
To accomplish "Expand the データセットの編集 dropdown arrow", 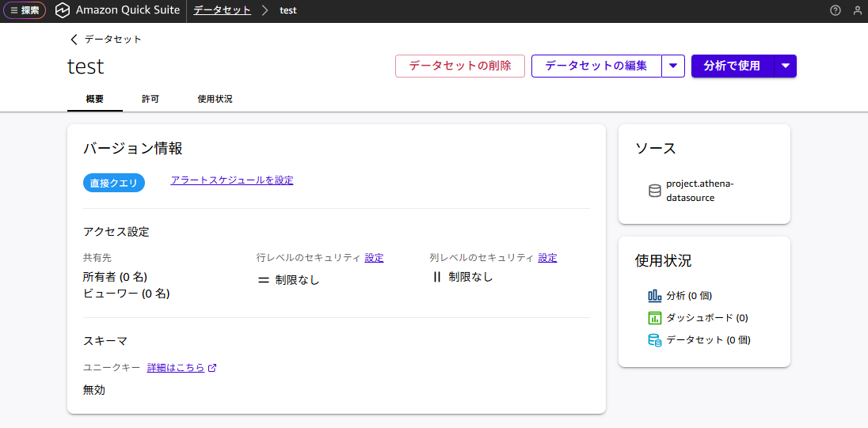I will (673, 66).
